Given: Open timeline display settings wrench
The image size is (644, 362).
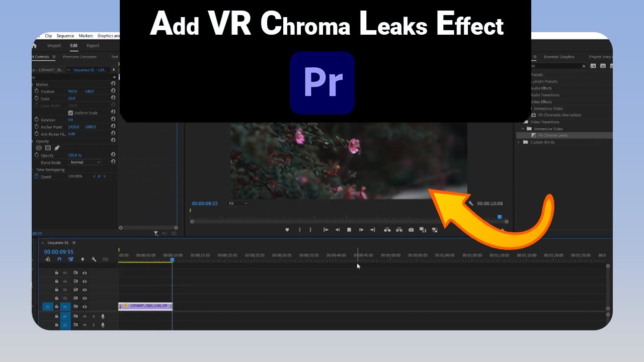Looking at the screenshot, I should click(94, 259).
